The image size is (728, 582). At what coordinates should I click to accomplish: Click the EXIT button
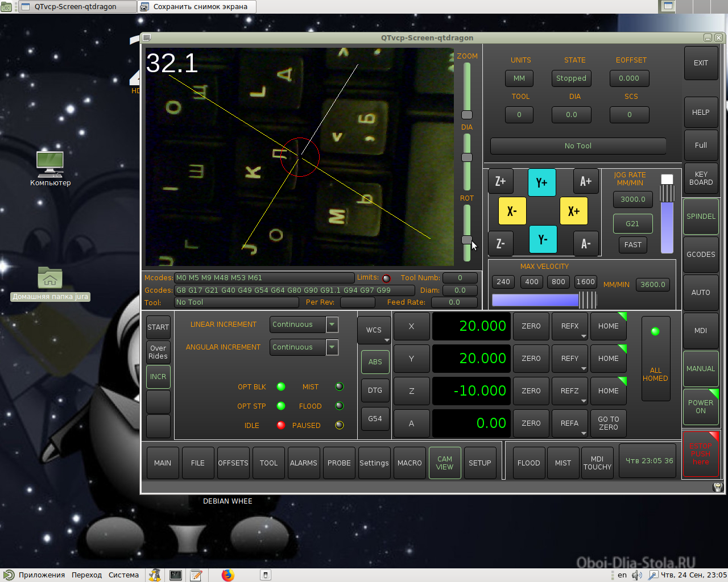pyautogui.click(x=701, y=63)
